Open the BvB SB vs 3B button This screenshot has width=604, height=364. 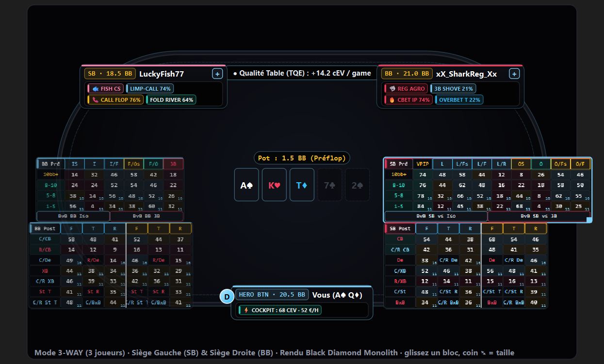coord(539,216)
